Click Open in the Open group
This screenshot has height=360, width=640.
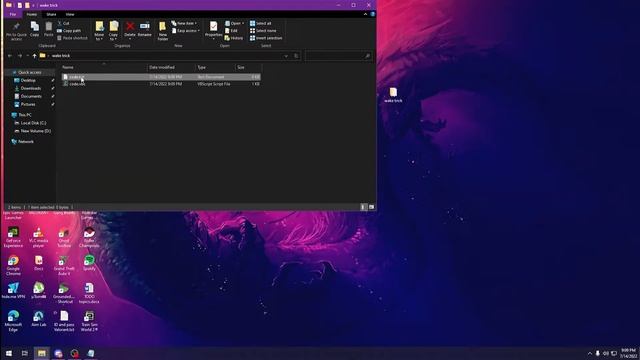234,23
